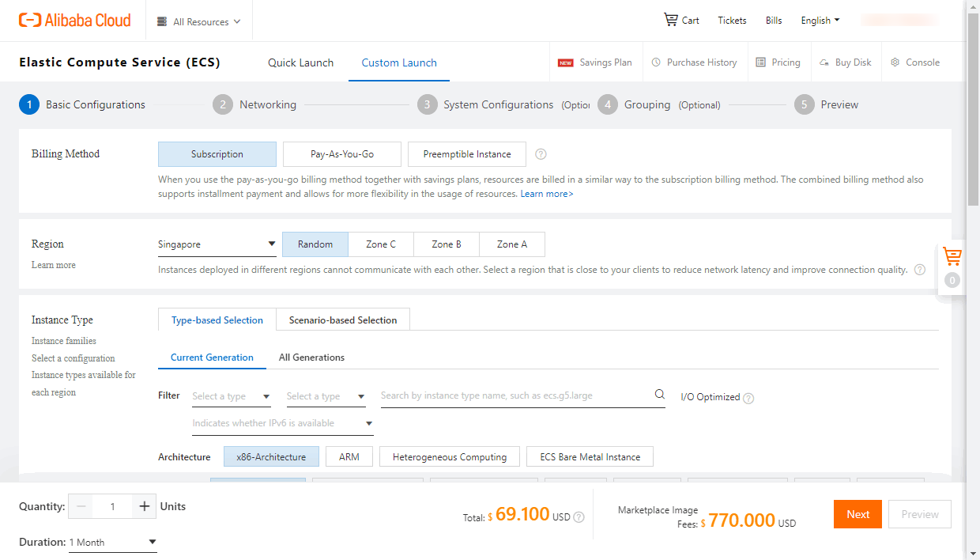Open the Console via gear icon
The width and height of the screenshot is (980, 560).
914,62
